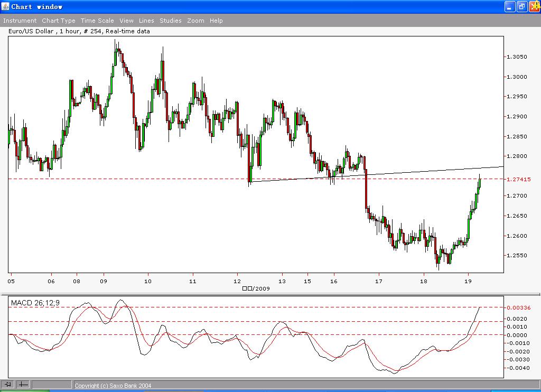Click the 0.0000 MACD axis label

(517, 335)
